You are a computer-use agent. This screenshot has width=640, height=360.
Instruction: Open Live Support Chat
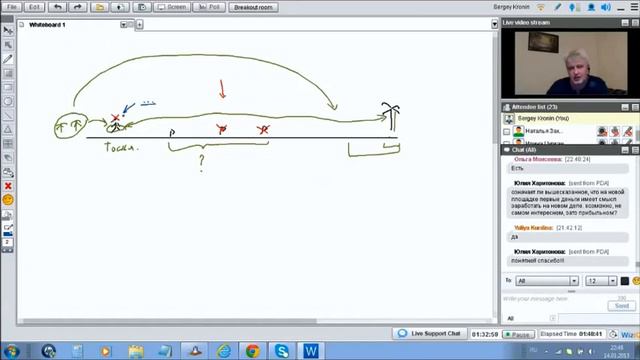click(x=430, y=333)
